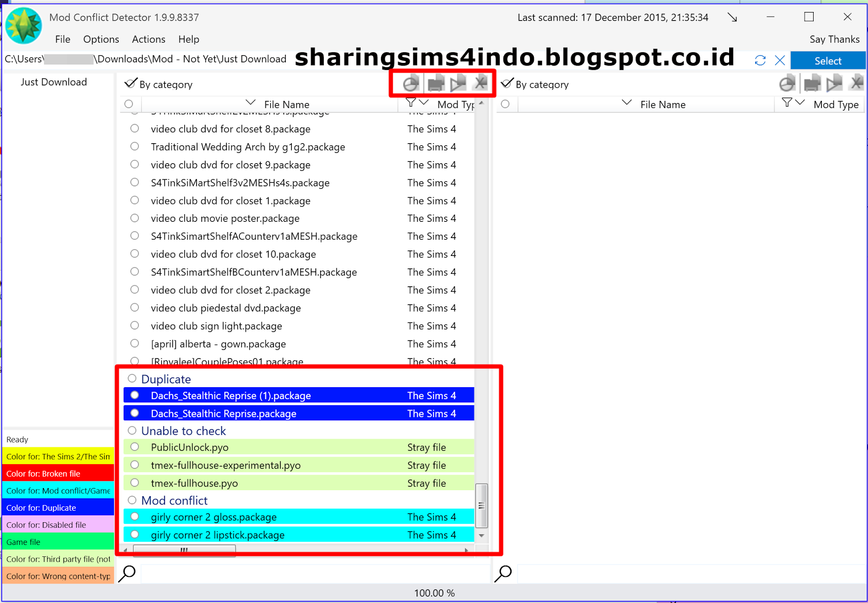
Task: Click the blue Duplicate color swatch
Action: coord(58,508)
